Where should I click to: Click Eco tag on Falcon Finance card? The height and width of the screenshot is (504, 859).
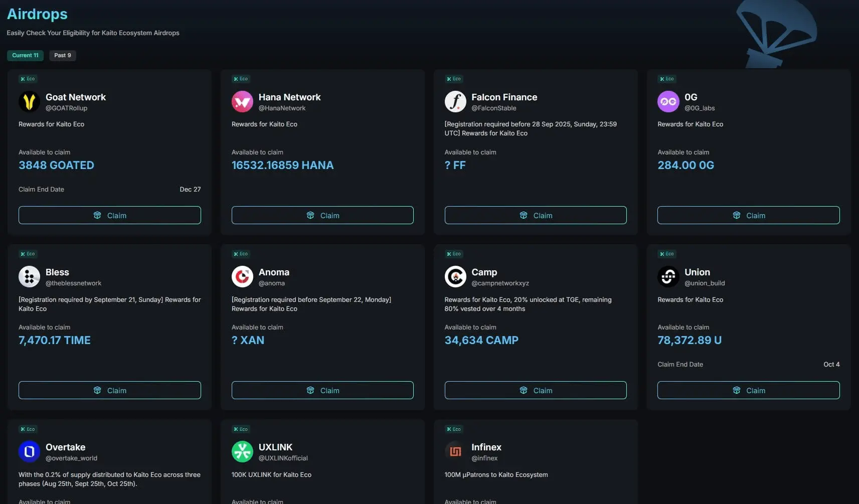pyautogui.click(x=454, y=79)
